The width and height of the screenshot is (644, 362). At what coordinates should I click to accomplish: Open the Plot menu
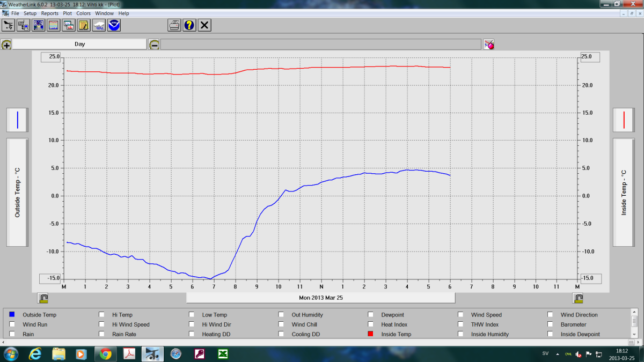click(x=68, y=13)
